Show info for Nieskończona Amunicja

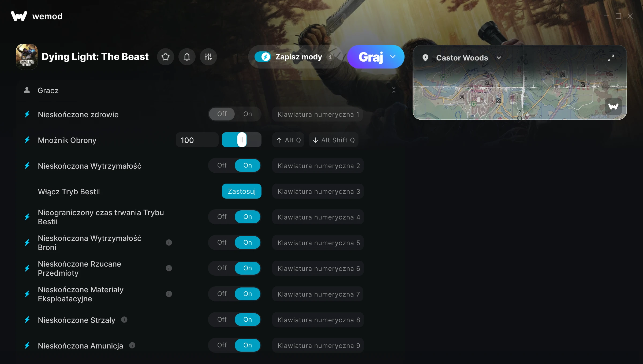(x=132, y=345)
